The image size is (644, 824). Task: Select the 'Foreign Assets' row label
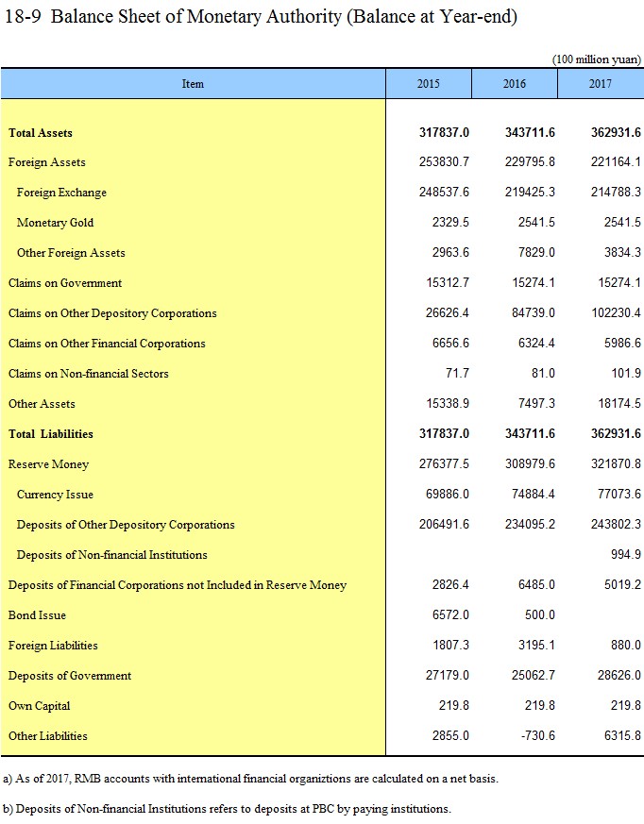point(47,162)
